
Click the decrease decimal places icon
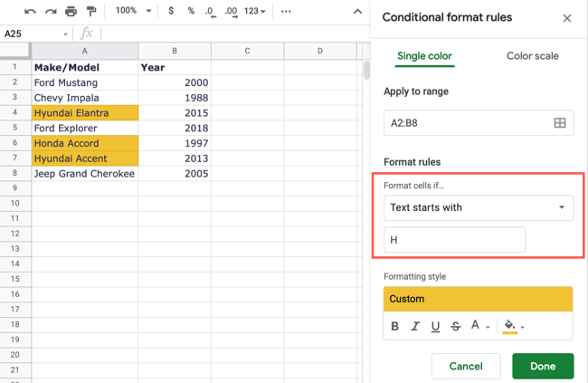coord(210,12)
